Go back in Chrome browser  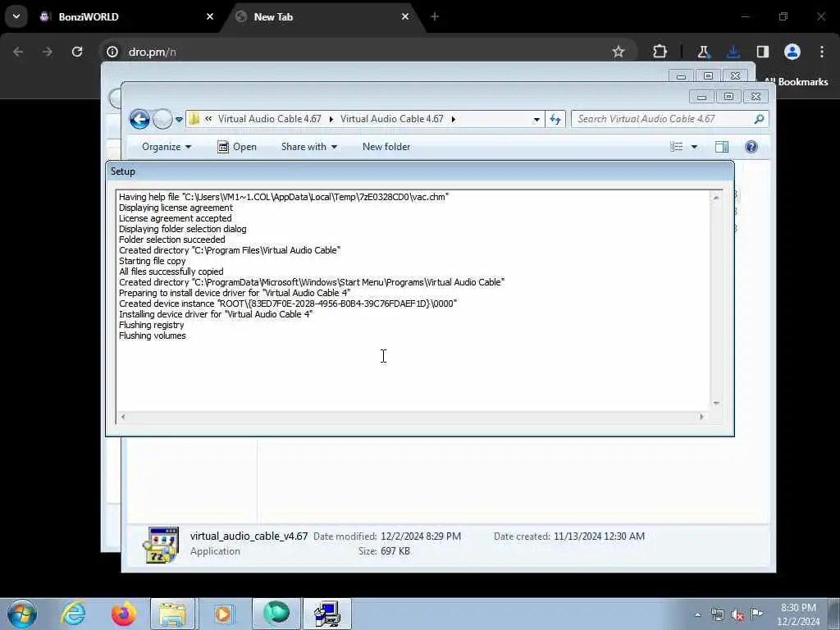coord(18,52)
